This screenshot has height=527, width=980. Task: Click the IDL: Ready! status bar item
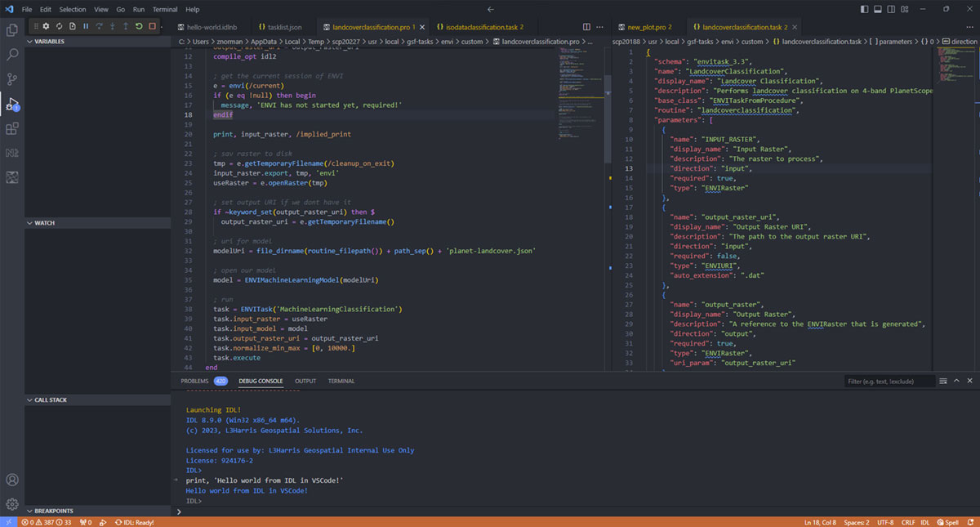click(135, 521)
